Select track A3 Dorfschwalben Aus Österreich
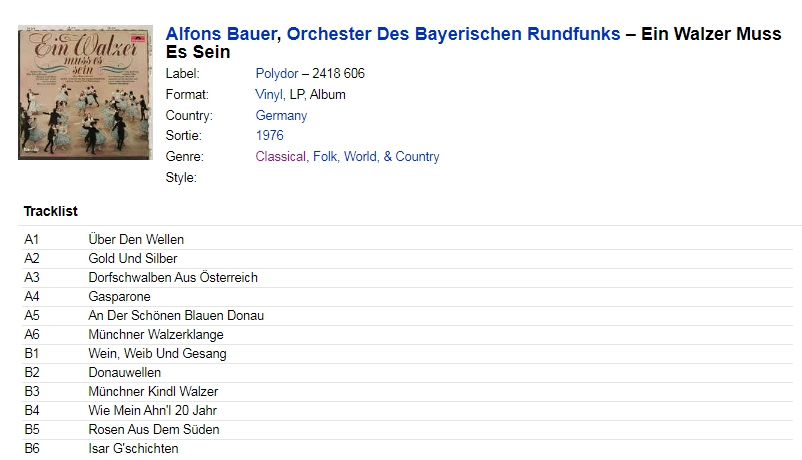The image size is (802, 460). 408,277
